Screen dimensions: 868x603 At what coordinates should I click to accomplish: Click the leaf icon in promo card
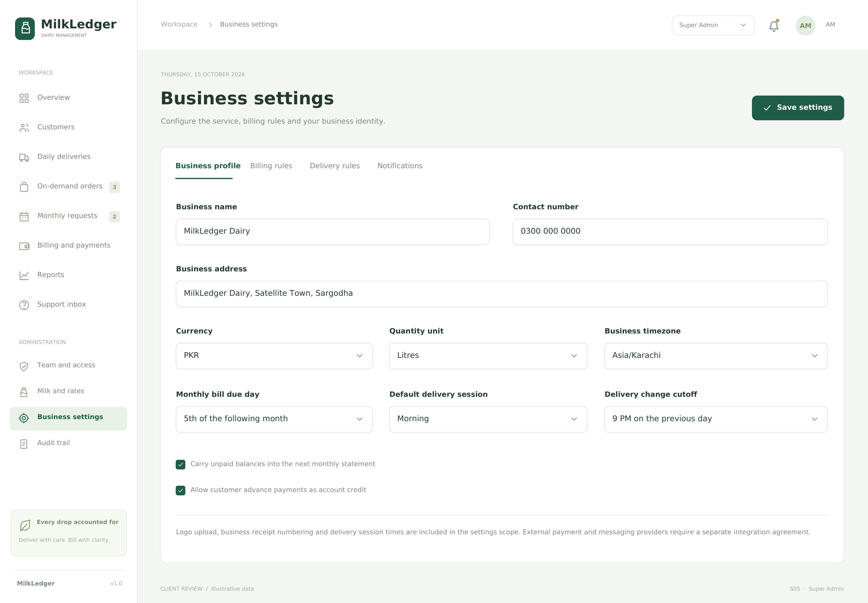[x=25, y=525]
